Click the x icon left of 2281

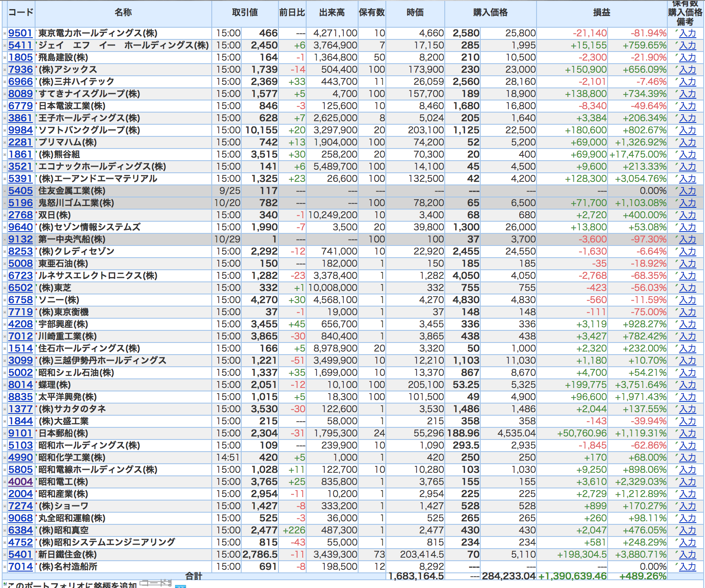click(x=5, y=142)
